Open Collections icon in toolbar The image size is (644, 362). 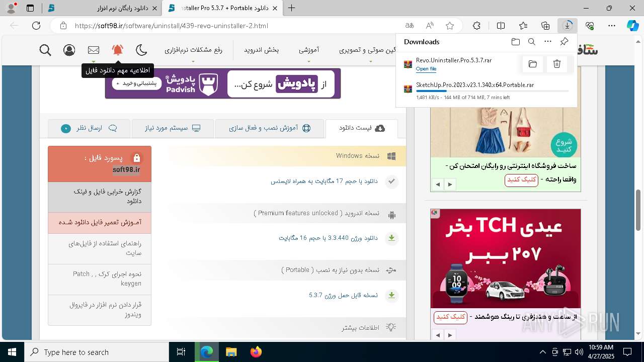pyautogui.click(x=545, y=26)
